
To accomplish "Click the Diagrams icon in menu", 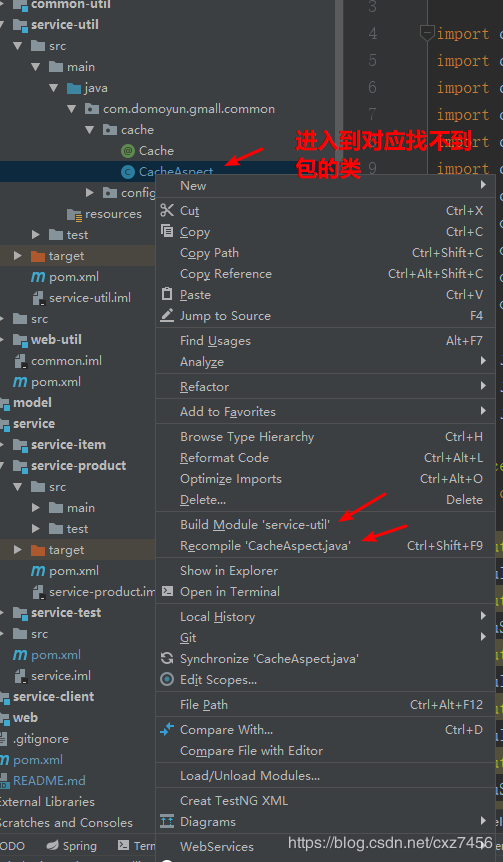I will pyautogui.click(x=167, y=821).
